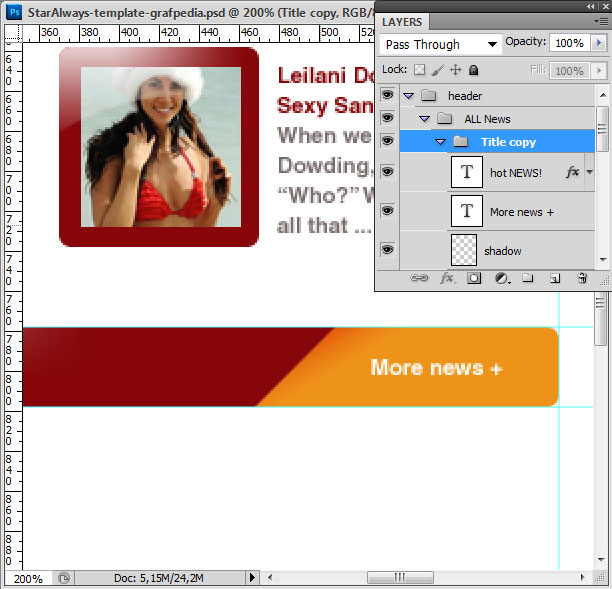This screenshot has height=589, width=612.
Task: Open the status bar info arrow menu
Action: 252,577
